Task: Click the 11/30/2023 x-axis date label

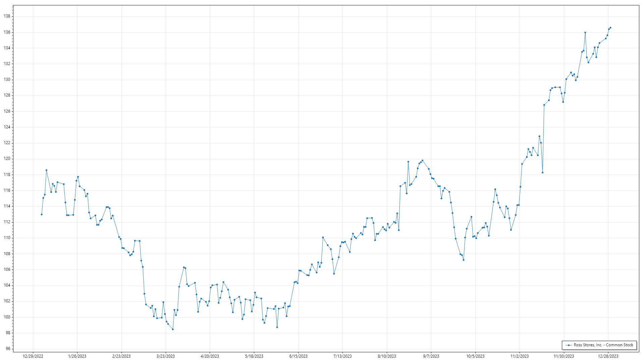Action: (563, 356)
